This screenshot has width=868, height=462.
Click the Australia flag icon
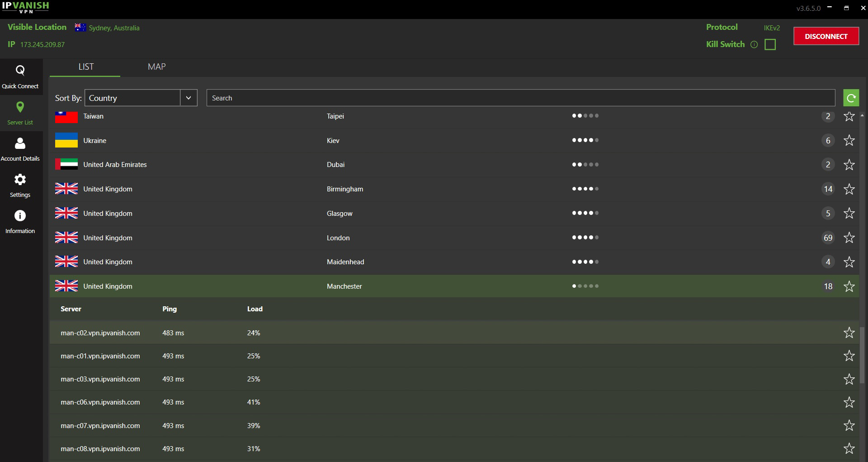pyautogui.click(x=80, y=27)
